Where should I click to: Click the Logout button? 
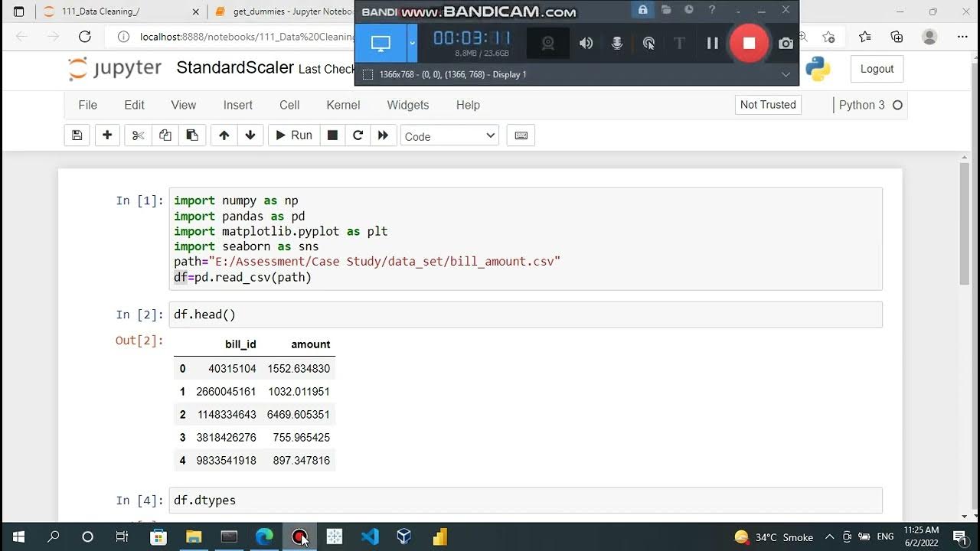(x=877, y=69)
